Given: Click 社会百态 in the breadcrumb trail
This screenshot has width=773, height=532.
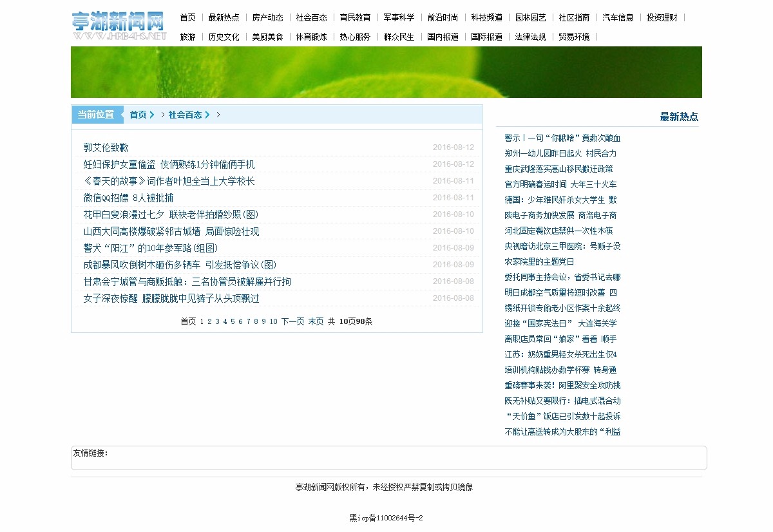Looking at the screenshot, I should [x=185, y=115].
